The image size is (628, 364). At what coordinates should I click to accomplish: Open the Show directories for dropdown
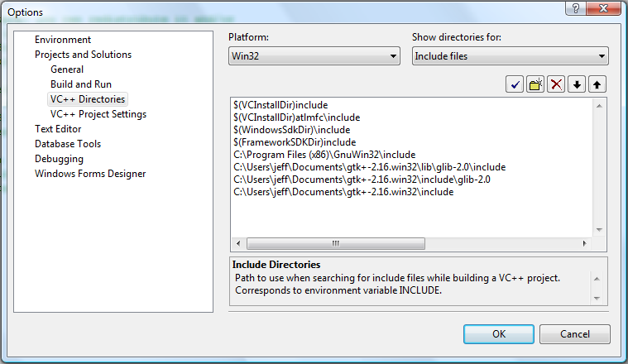[511, 56]
